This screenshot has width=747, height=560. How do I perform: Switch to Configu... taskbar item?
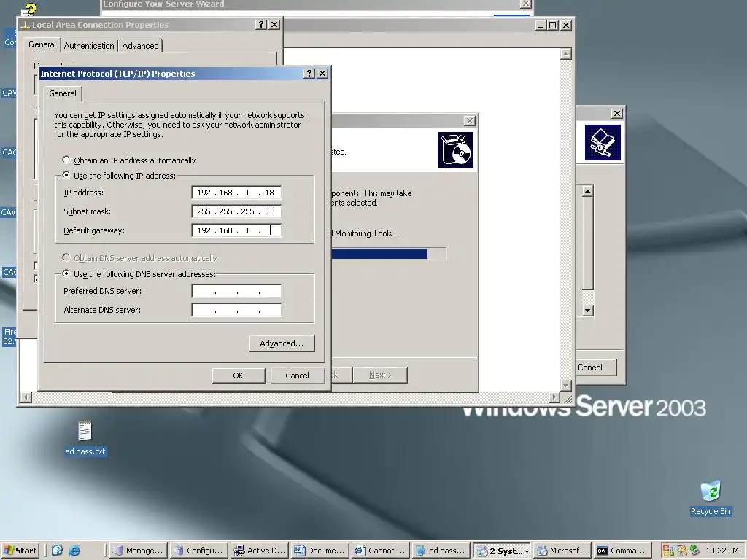coord(199,551)
